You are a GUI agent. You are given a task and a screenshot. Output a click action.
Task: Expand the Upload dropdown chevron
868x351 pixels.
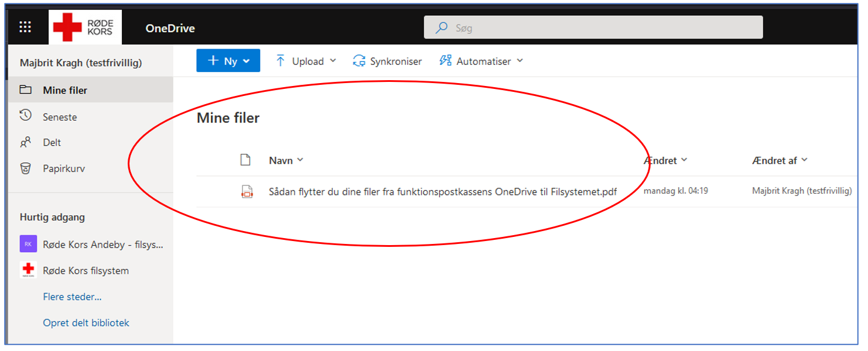click(x=333, y=61)
